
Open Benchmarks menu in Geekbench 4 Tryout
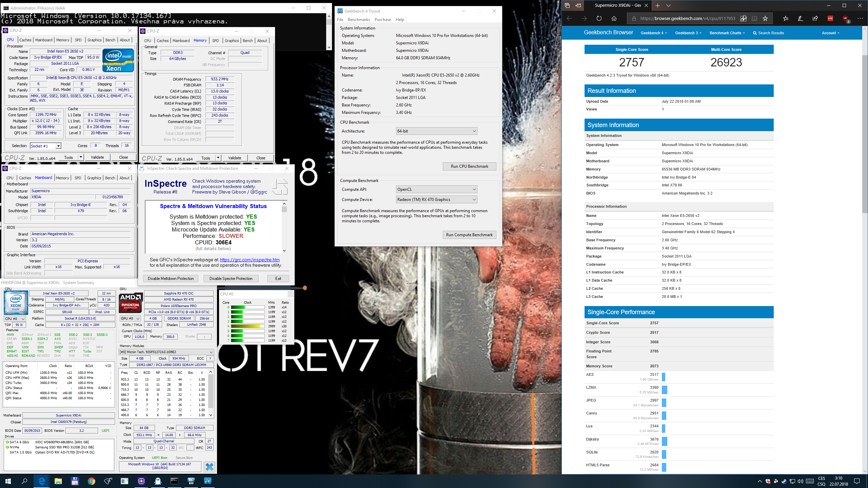[359, 20]
